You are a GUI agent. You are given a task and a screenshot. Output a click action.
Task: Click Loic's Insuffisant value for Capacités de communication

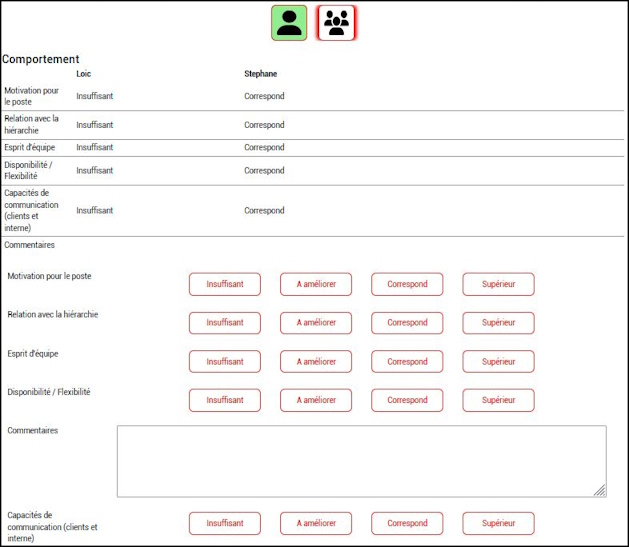point(95,211)
